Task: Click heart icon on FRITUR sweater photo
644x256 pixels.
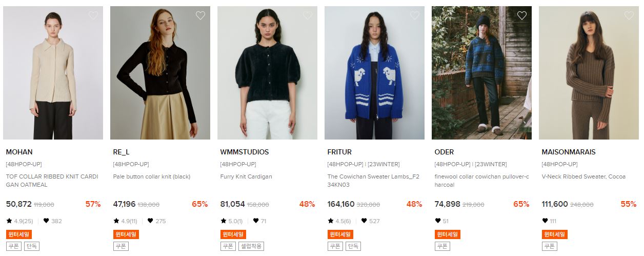Action: 415,15
